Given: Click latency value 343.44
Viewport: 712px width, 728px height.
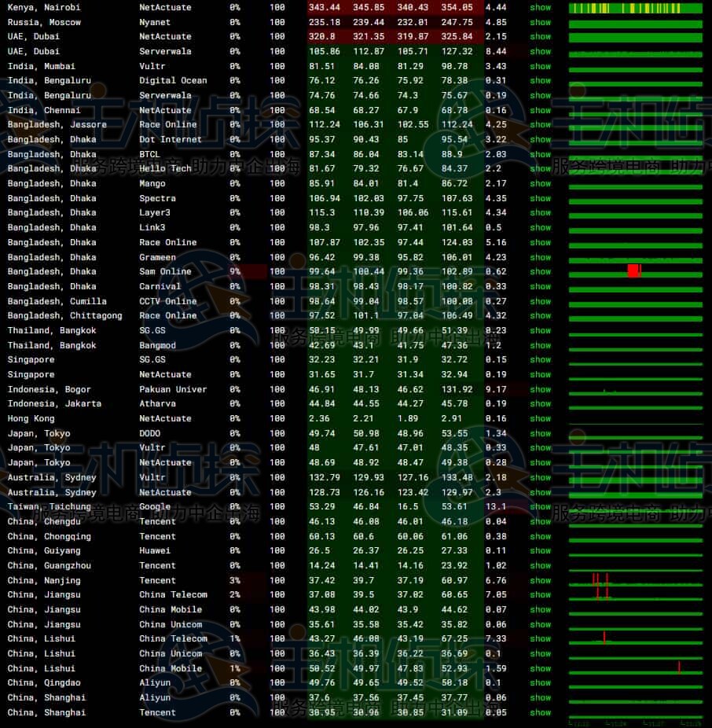Looking at the screenshot, I should (x=325, y=7).
